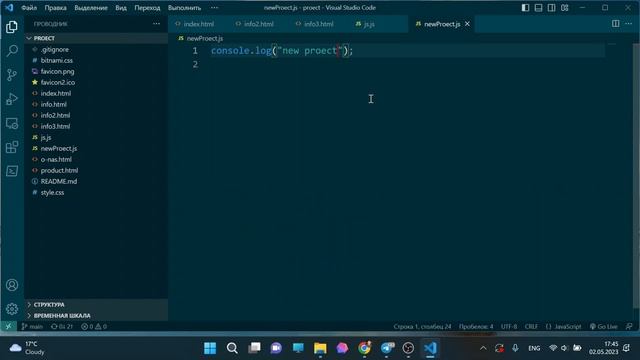The width and height of the screenshot is (640, 360).
Task: Open the Explorer view in activity bar
Action: [x=12, y=27]
